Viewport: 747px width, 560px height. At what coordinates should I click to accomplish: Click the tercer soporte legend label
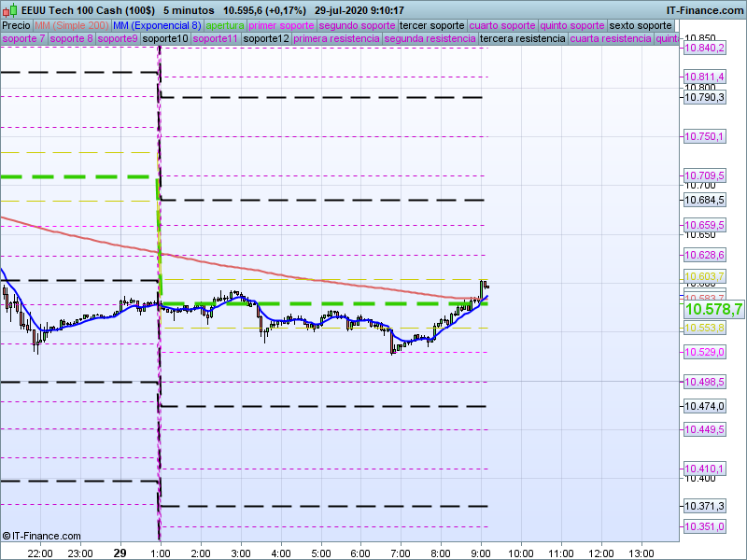(432, 25)
